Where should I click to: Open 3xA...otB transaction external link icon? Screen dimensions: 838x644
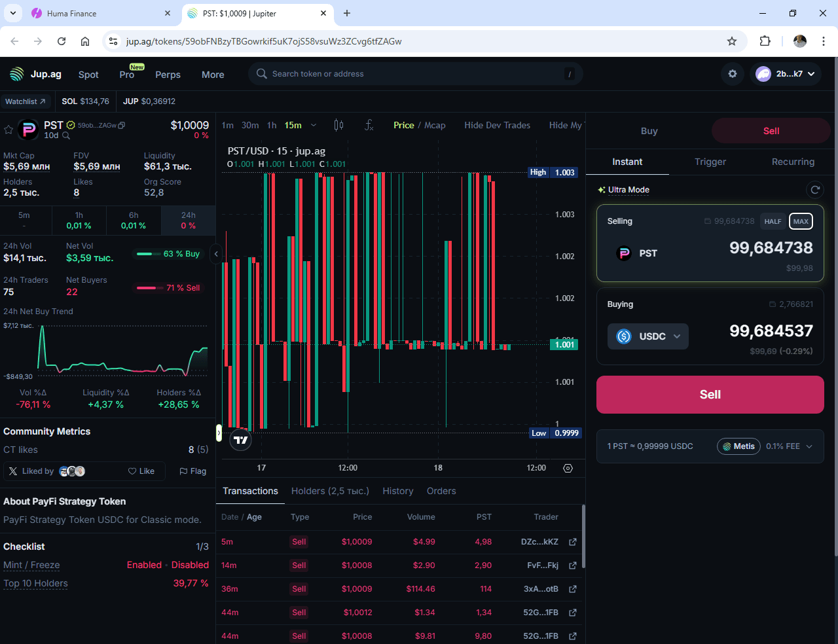coord(573,589)
